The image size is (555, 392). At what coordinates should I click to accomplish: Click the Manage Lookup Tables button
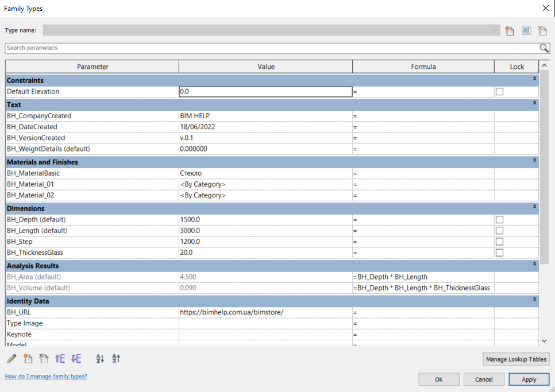(517, 359)
